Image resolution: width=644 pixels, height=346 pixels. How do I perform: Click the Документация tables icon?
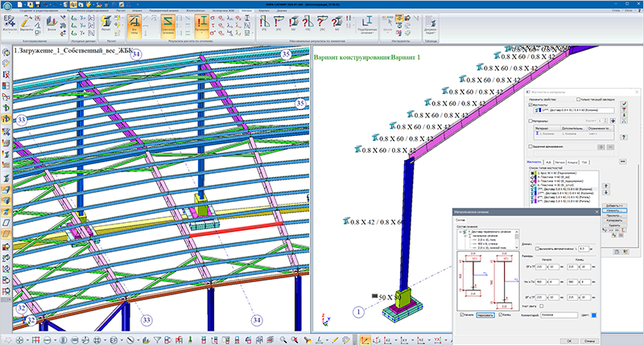430,26
